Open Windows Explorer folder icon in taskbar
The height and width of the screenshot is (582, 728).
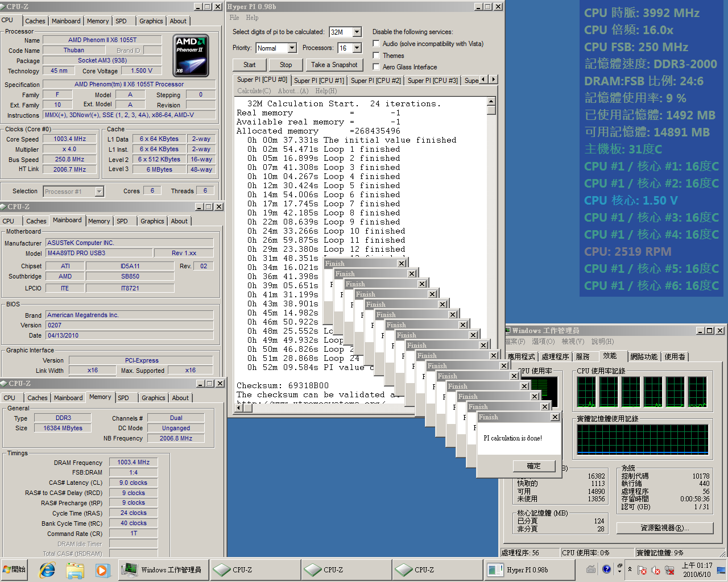coord(75,569)
